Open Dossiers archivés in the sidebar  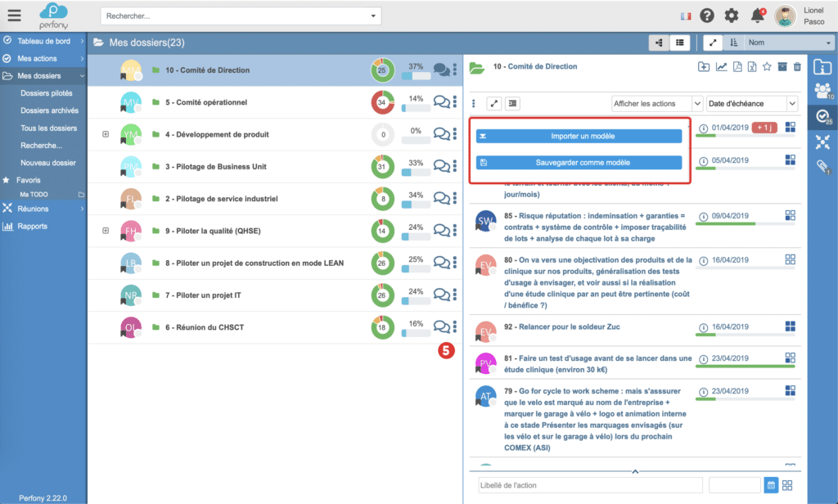click(49, 110)
